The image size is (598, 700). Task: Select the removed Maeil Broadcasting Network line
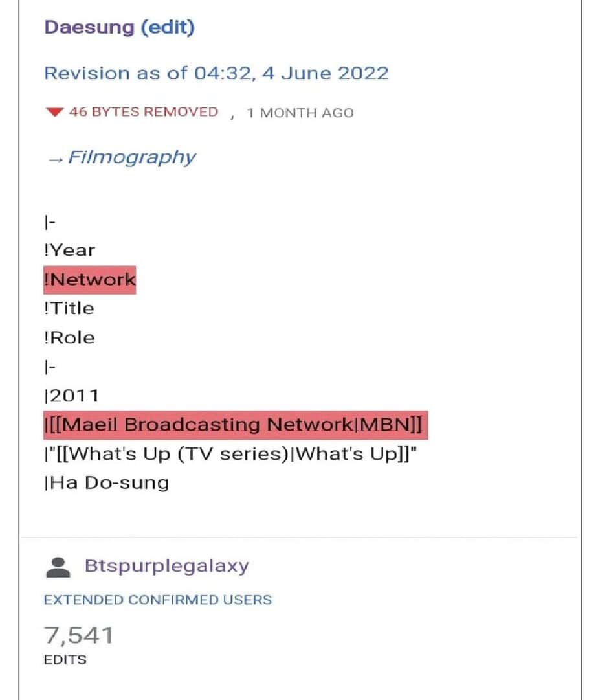coord(236,425)
